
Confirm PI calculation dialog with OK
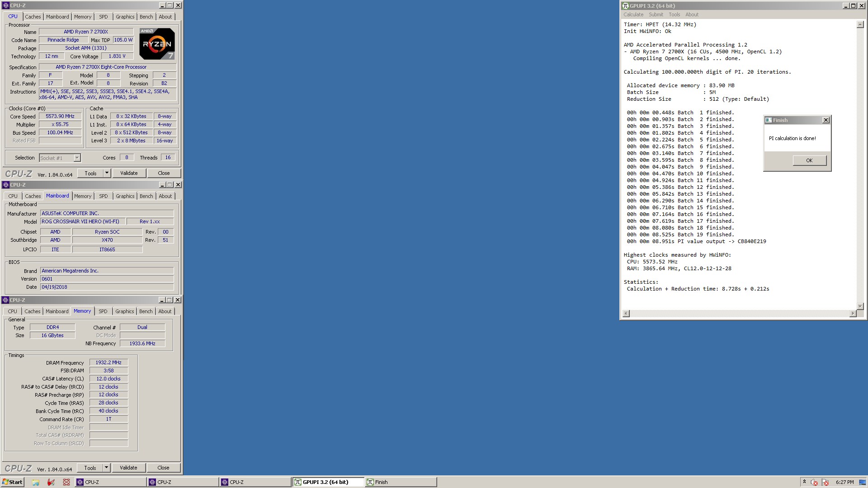tap(809, 160)
